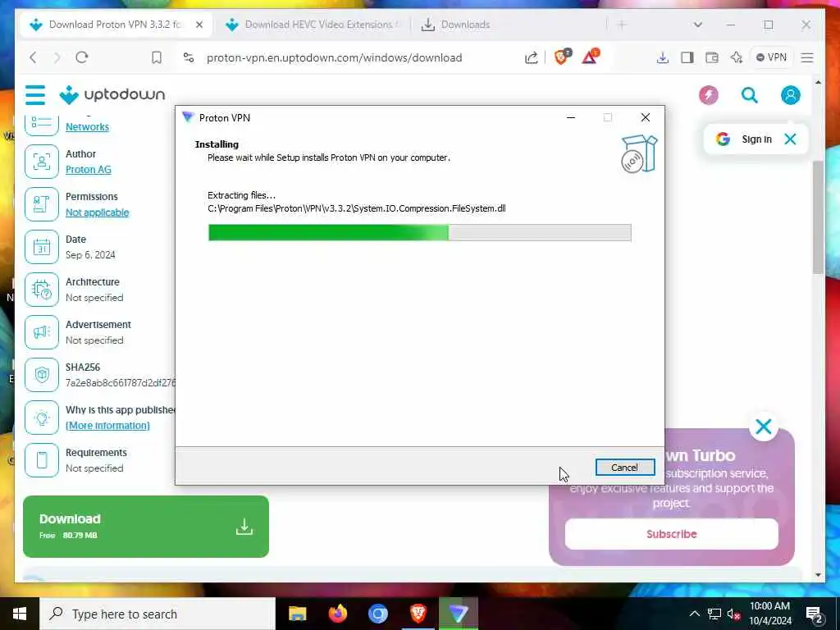This screenshot has height=630, width=840.
Task: Dismiss the Google Sign in popup
Action: coord(790,139)
